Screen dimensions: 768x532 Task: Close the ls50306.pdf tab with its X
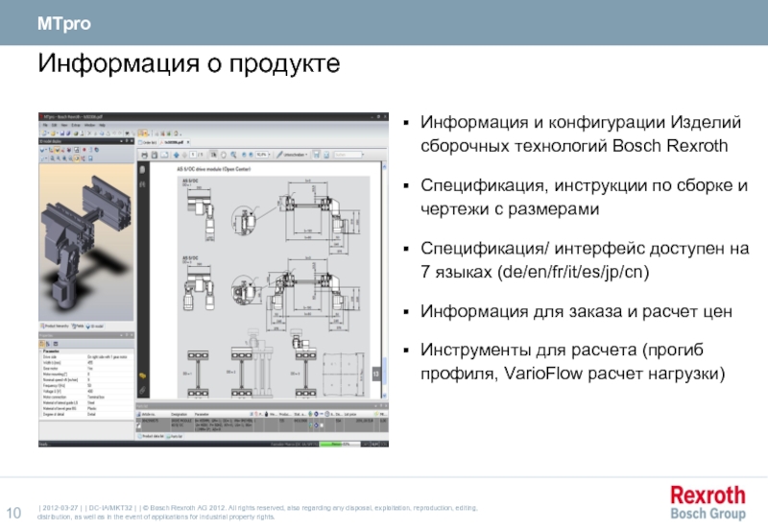coord(188,142)
